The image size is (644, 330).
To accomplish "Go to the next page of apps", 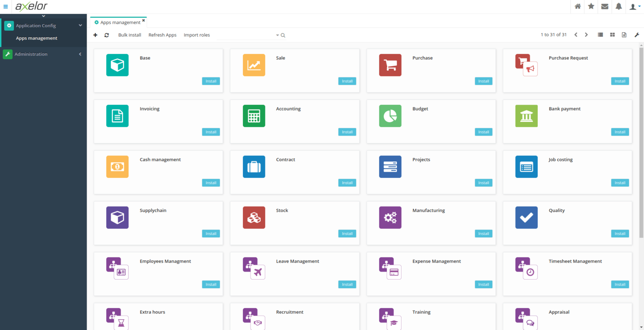I will pos(586,34).
